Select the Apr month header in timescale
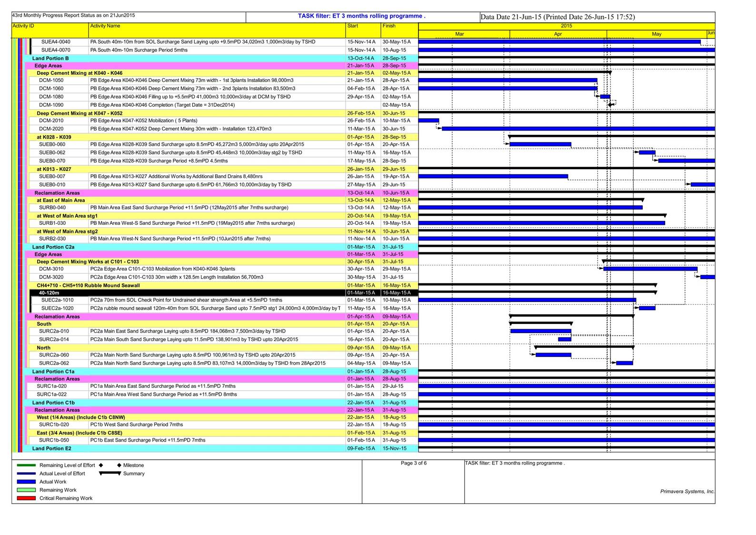This screenshot has width=756, height=535. click(x=558, y=34)
